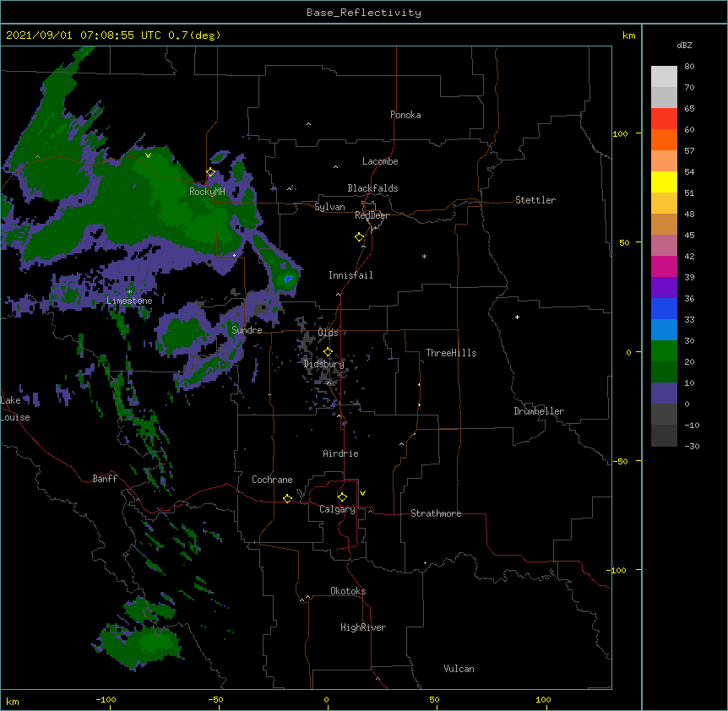
Task: Click the Blackfalds city label
Action: pyautogui.click(x=372, y=188)
